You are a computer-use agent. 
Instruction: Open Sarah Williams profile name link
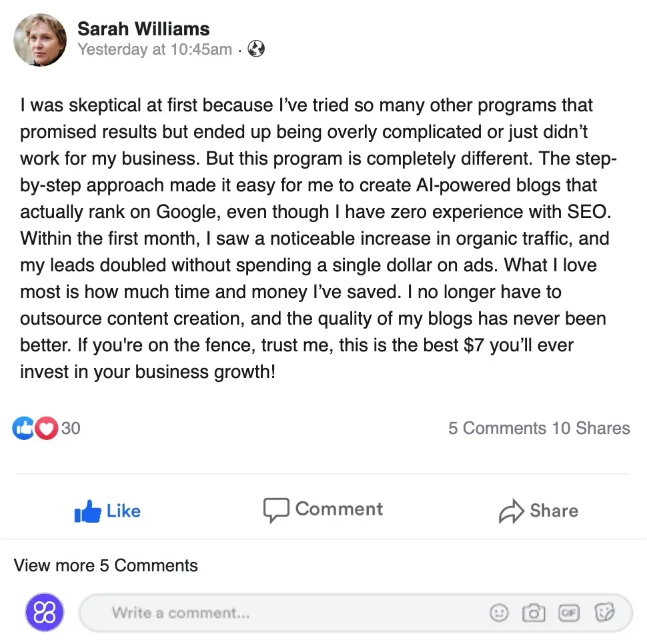[x=143, y=29]
